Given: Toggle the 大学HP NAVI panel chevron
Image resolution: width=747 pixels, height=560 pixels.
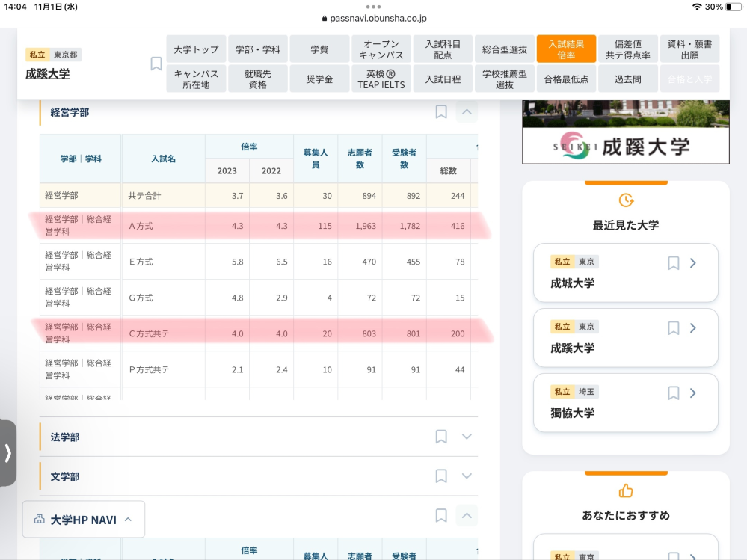Looking at the screenshot, I should [128, 520].
